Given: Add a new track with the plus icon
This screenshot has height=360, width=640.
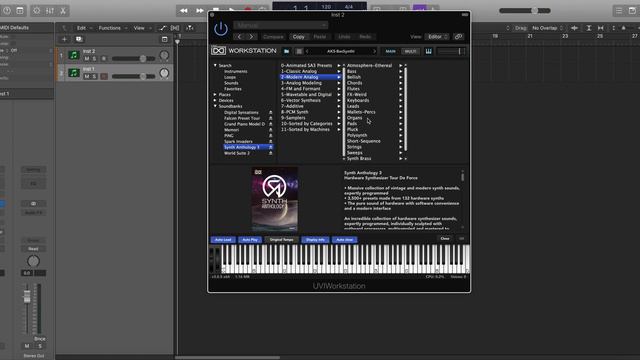Looking at the screenshot, I should point(64,39).
